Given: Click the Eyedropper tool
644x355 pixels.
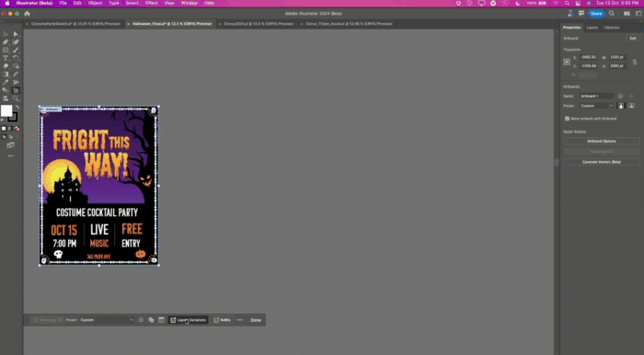Looking at the screenshot, I should click(6, 82).
